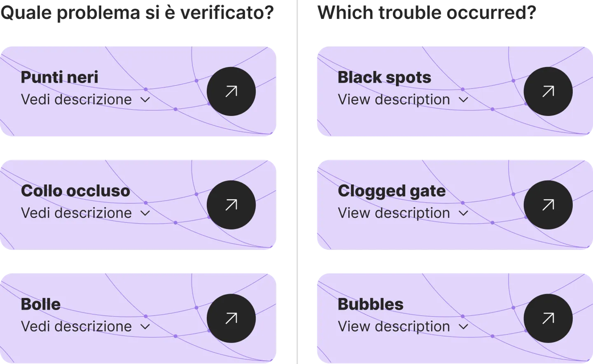Expand View description chevron under Black spots
593x364 pixels.
(463, 100)
